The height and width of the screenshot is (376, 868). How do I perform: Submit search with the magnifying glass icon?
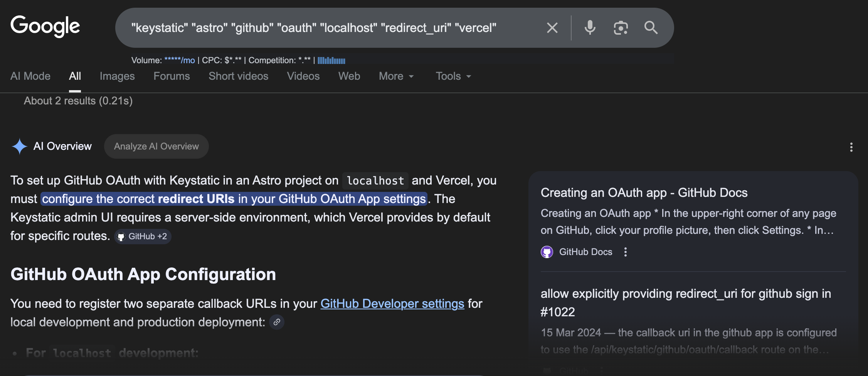click(651, 28)
